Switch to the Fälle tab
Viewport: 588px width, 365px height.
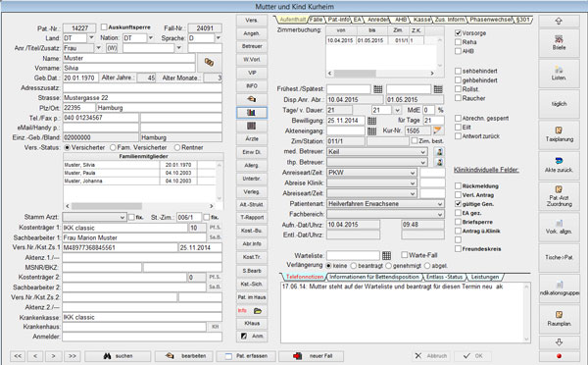tap(317, 20)
